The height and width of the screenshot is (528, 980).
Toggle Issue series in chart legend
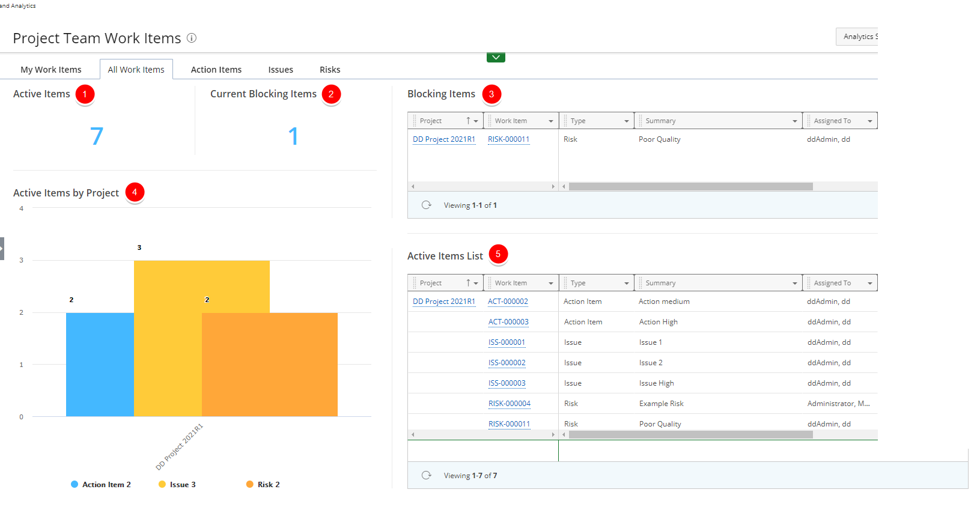(177, 484)
